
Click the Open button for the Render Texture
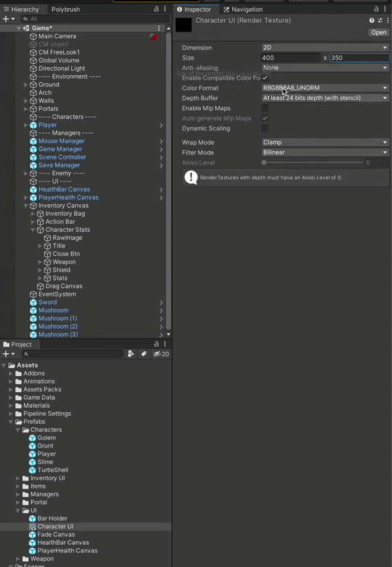click(378, 32)
